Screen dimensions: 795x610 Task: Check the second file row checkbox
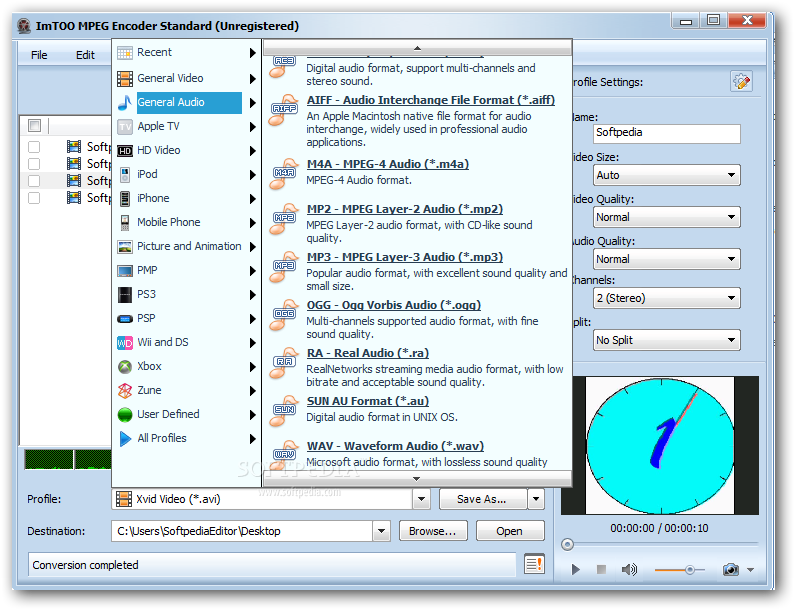coord(34,164)
